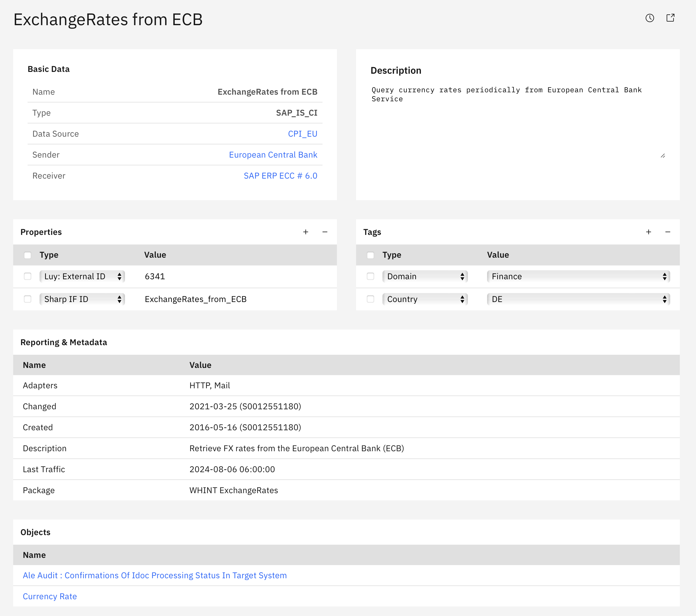Open the history clock icon
This screenshot has width=696, height=616.
coord(650,18)
